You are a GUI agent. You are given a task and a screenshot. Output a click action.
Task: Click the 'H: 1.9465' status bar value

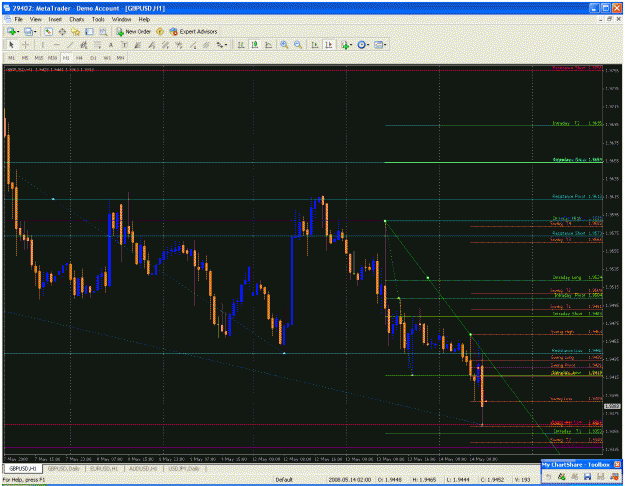coord(424,480)
